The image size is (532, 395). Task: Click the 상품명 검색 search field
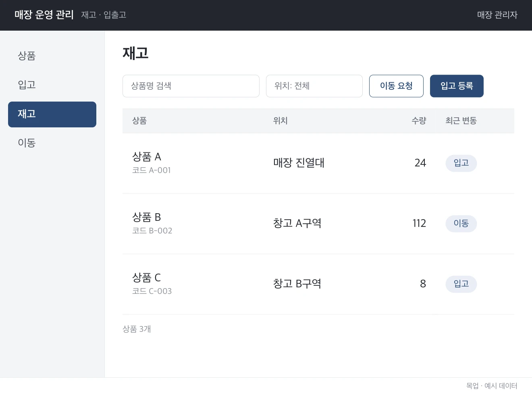coord(191,86)
